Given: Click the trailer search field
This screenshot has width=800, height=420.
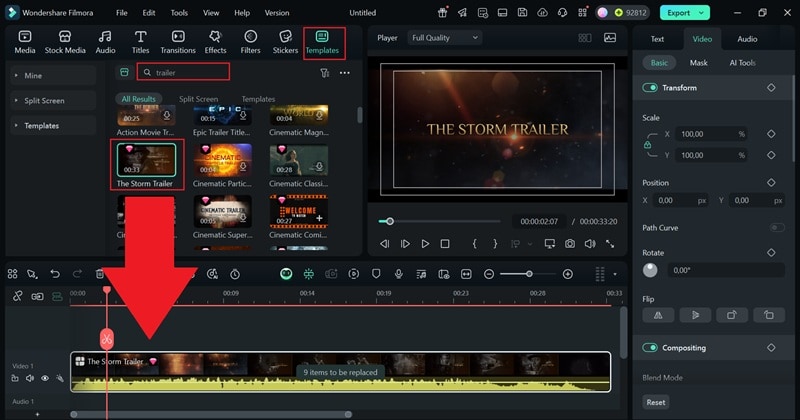Looking at the screenshot, I should point(183,72).
